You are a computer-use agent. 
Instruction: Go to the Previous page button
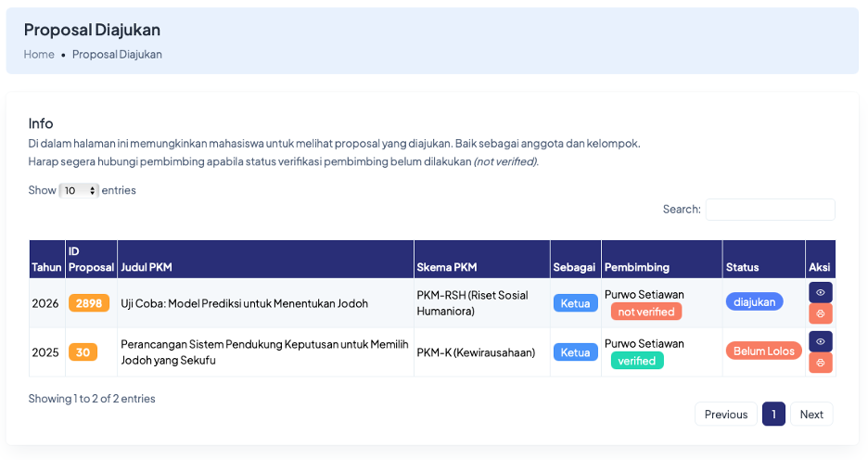pos(726,414)
